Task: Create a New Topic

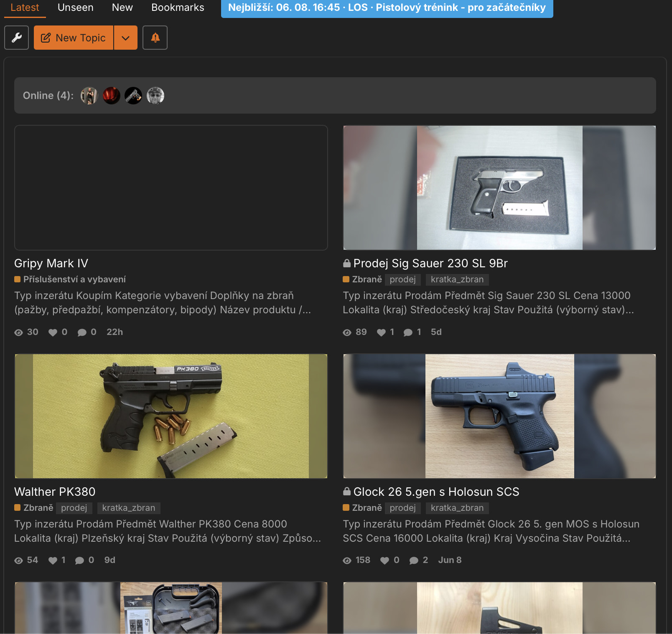Action: (x=74, y=38)
